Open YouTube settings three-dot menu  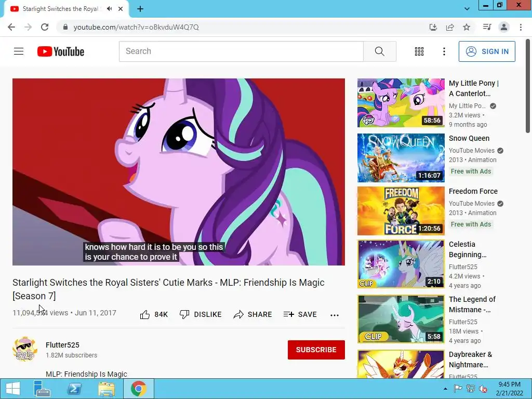[444, 51]
